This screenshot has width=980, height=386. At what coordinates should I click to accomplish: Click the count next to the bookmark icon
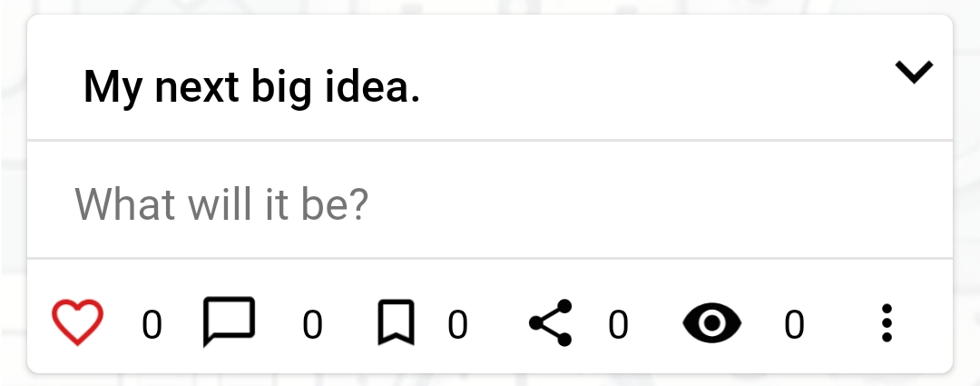[x=458, y=324]
